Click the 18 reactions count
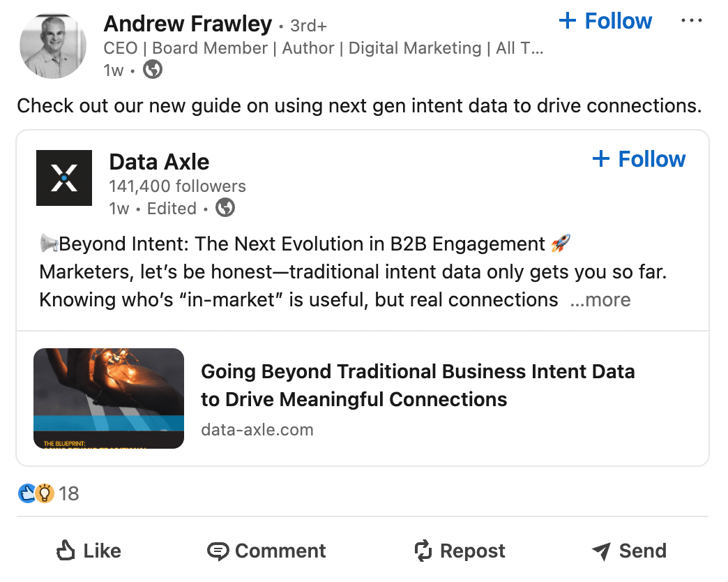This screenshot has width=728, height=582. 70,493
